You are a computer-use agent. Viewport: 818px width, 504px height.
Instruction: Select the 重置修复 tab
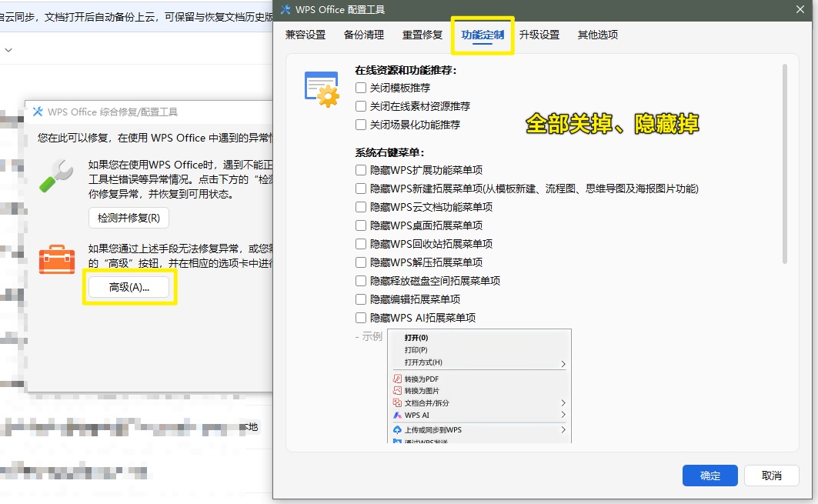(x=422, y=35)
